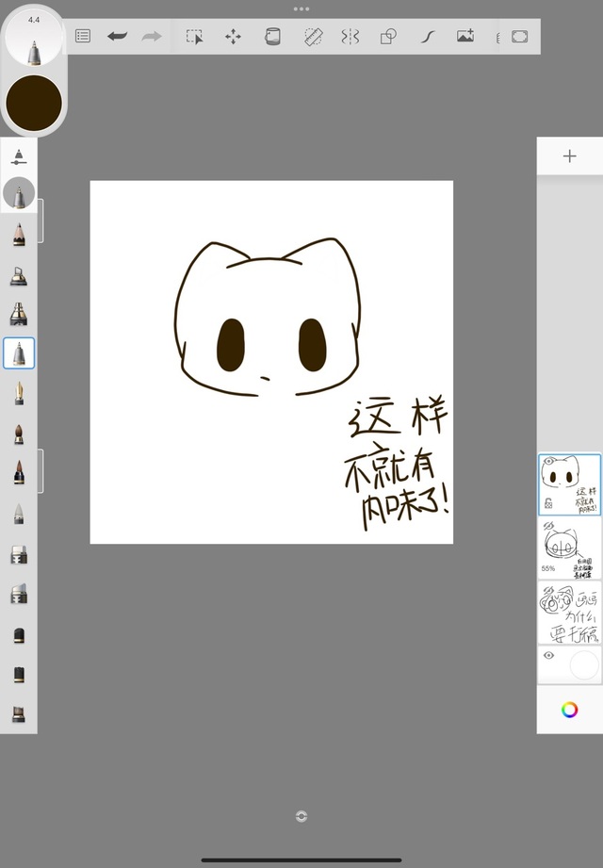603x868 pixels.
Task: Enable the ruler guide tool
Action: point(314,37)
